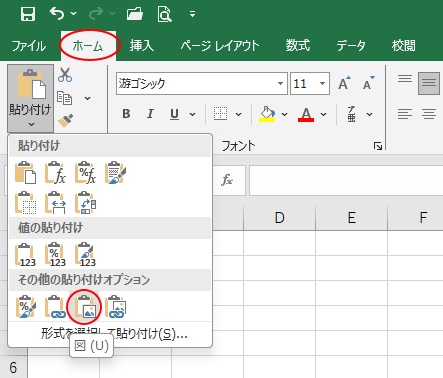The height and width of the screenshot is (378, 443).
Task: Expand the Copy options dropdown arrow
Action: coord(87,98)
